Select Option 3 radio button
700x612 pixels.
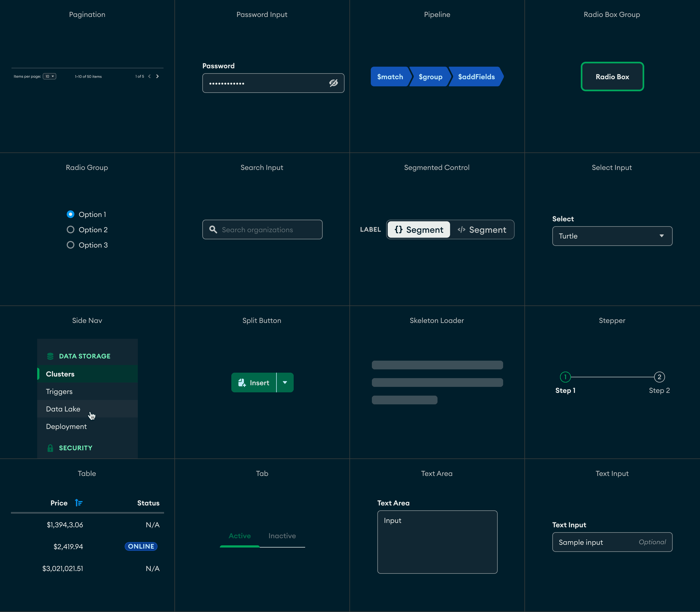pyautogui.click(x=71, y=245)
